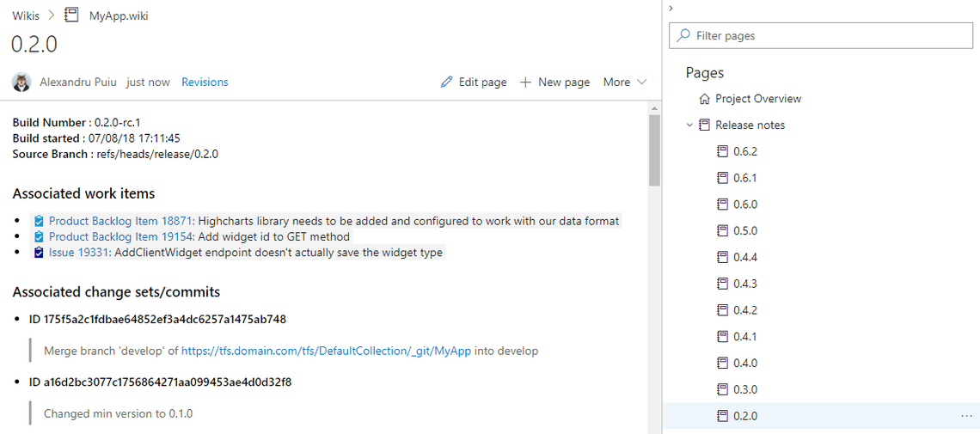Open release notes page 0.6.0
The height and width of the screenshot is (434, 980).
click(x=745, y=205)
